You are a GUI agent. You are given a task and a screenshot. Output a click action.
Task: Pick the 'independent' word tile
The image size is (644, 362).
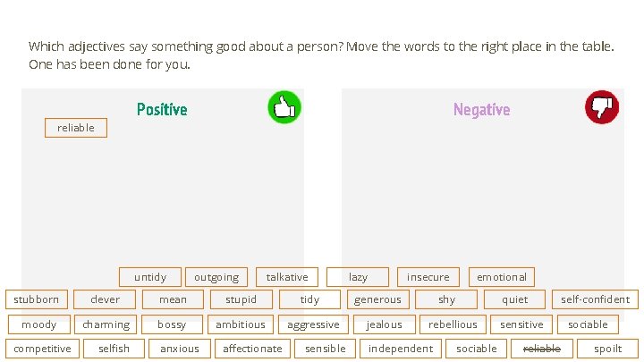[401, 349]
